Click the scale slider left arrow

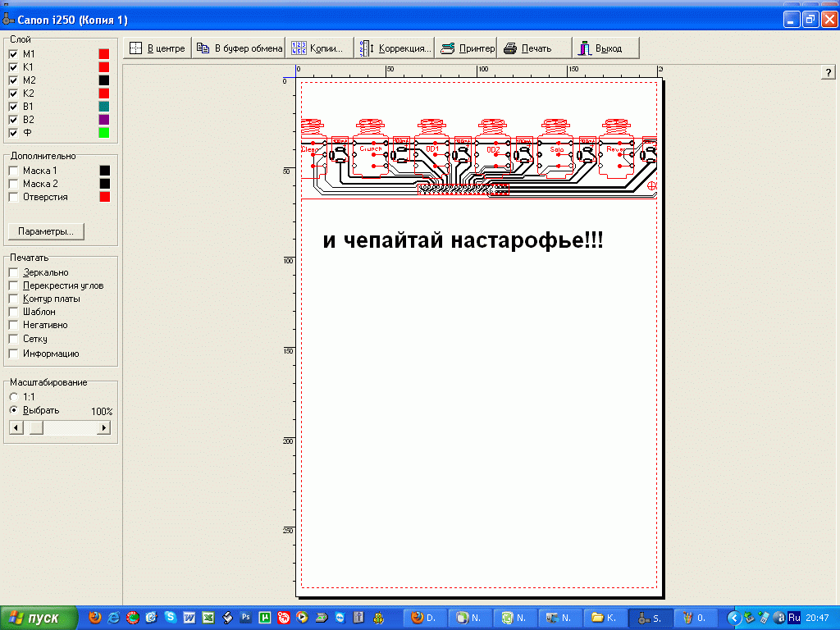(16, 427)
